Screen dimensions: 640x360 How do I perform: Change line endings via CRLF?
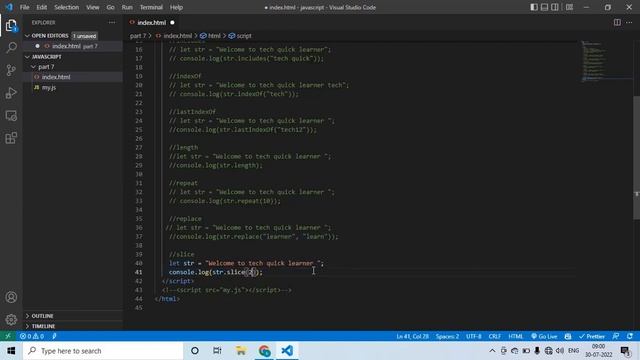[x=495, y=336]
